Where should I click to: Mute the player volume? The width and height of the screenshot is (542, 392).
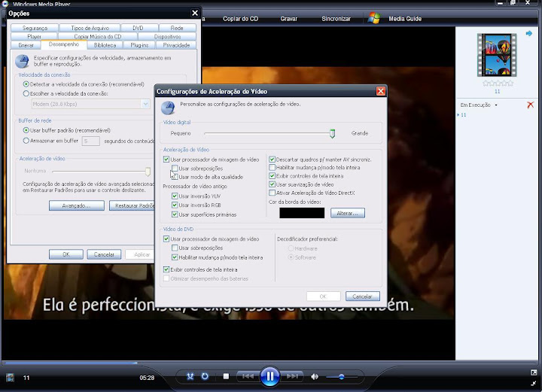click(315, 376)
